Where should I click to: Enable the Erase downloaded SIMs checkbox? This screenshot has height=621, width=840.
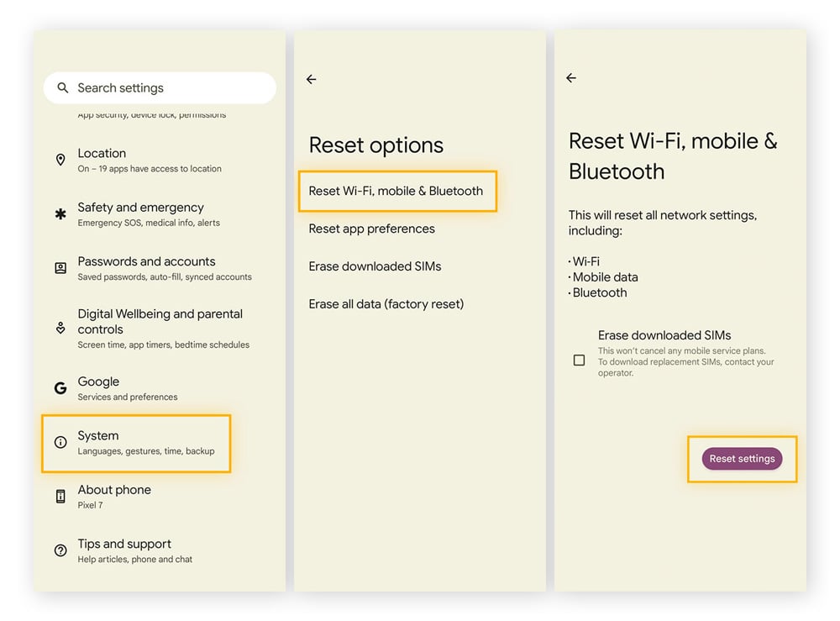pyautogui.click(x=579, y=359)
